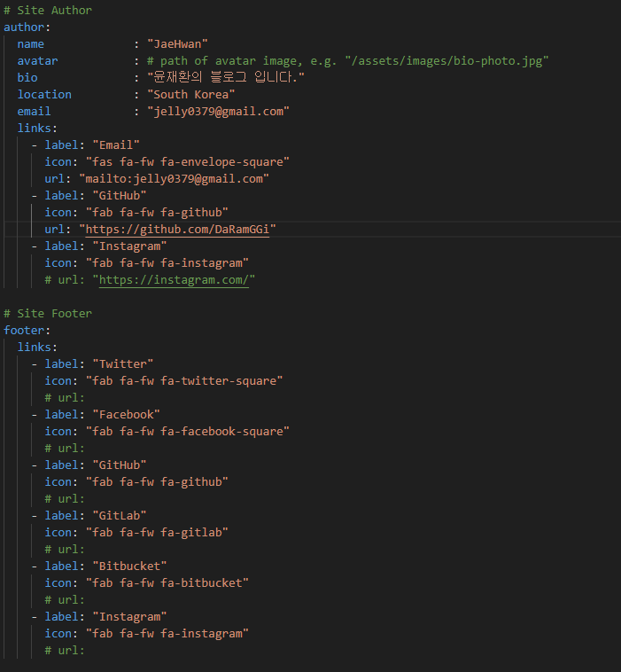Click the "# url:" comment under Twitter
Image resolution: width=621 pixels, height=672 pixels.
(x=65, y=398)
